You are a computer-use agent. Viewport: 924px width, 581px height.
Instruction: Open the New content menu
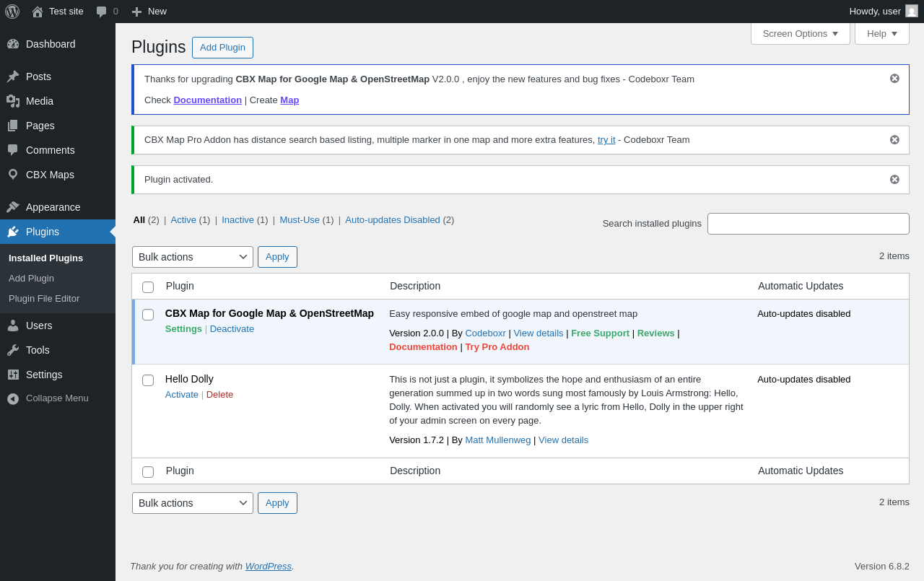[x=149, y=12]
